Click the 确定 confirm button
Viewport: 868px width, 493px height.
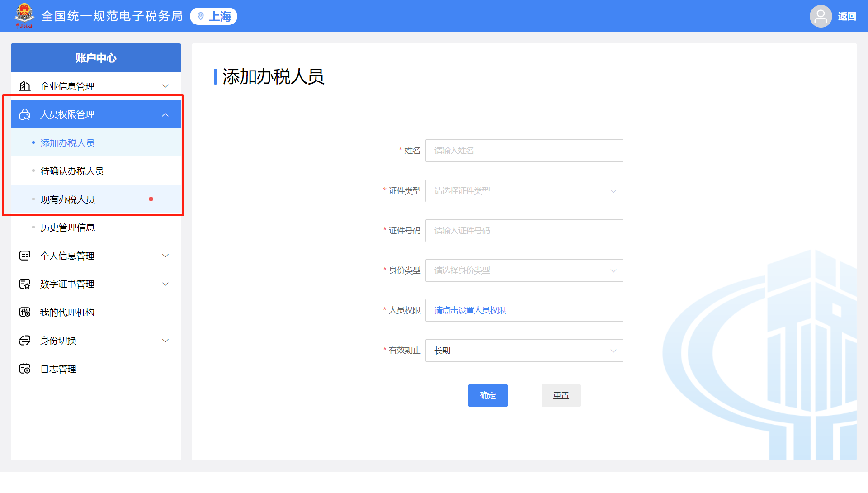coord(488,395)
